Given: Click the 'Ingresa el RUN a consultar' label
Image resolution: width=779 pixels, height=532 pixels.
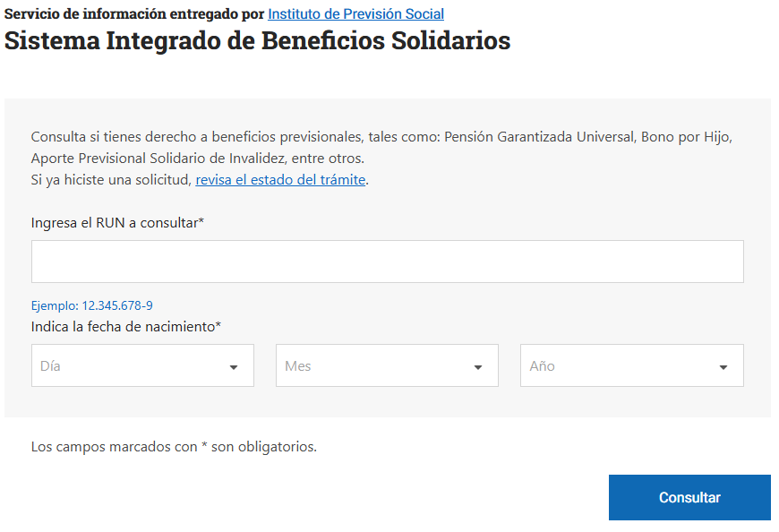Looking at the screenshot, I should pos(117,223).
